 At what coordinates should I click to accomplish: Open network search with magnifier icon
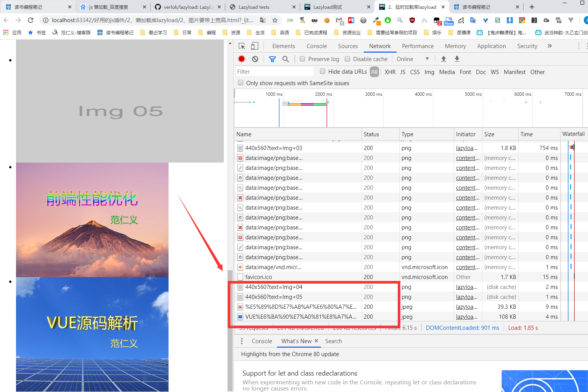[286, 59]
